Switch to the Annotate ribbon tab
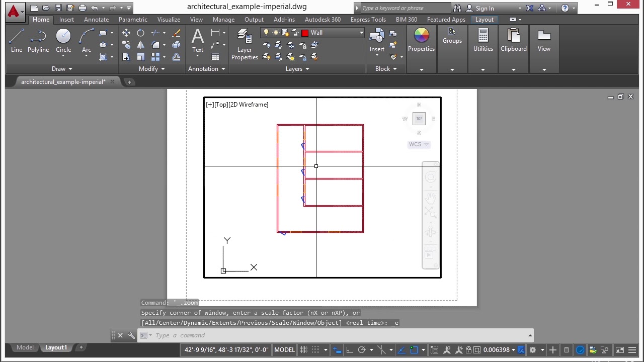The image size is (644, 362). coord(96,20)
